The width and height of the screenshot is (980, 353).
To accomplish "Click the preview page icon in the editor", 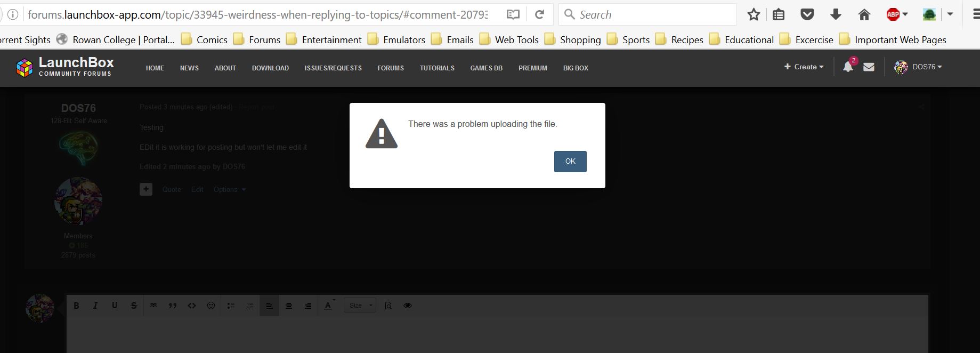I will (x=388, y=306).
